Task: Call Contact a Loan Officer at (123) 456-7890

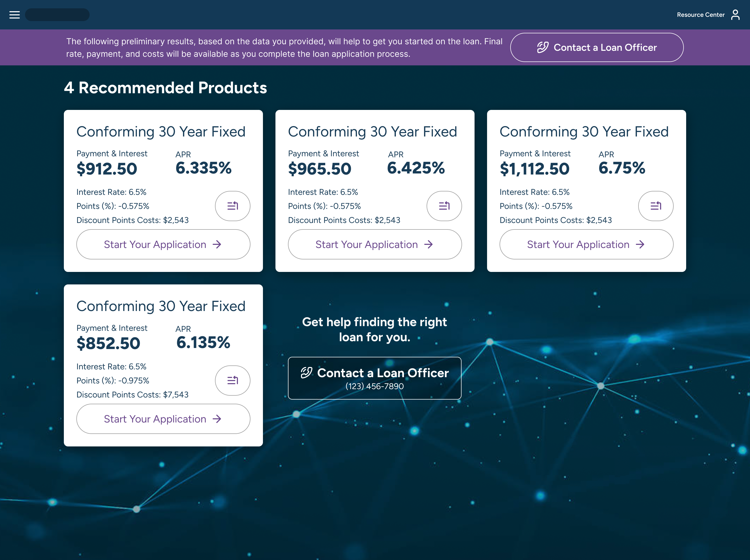Action: [x=374, y=378]
